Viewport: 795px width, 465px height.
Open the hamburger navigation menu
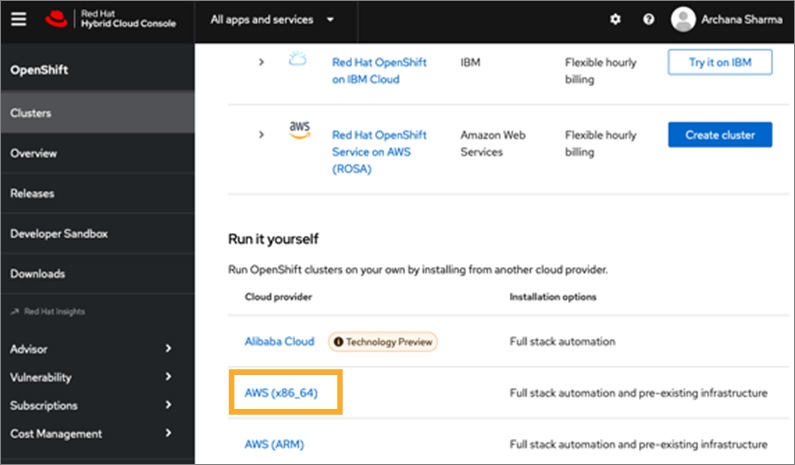(19, 19)
